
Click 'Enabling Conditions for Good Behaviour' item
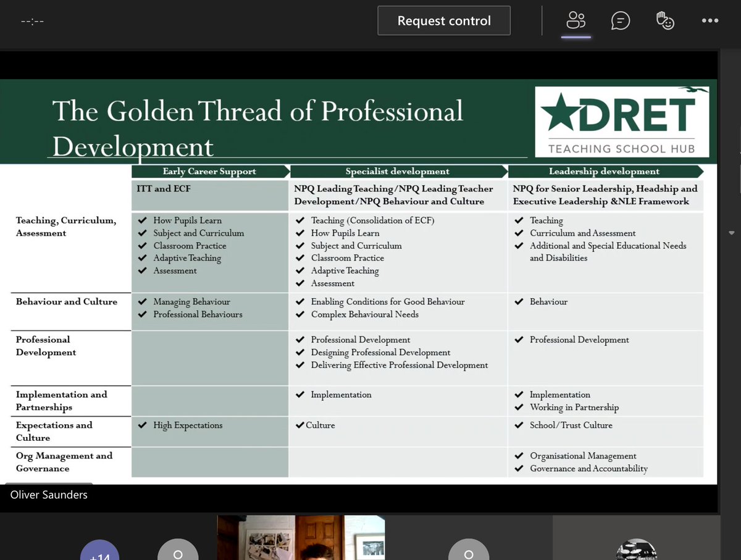click(388, 301)
